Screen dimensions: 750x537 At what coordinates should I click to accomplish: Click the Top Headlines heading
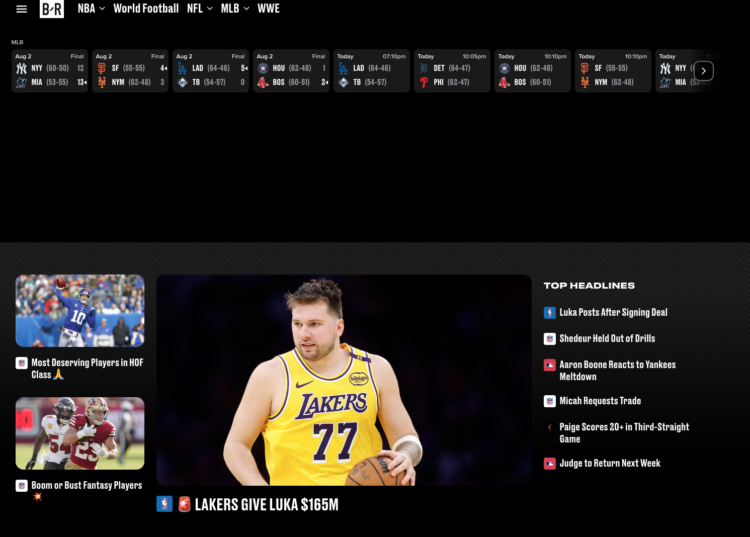click(x=589, y=285)
